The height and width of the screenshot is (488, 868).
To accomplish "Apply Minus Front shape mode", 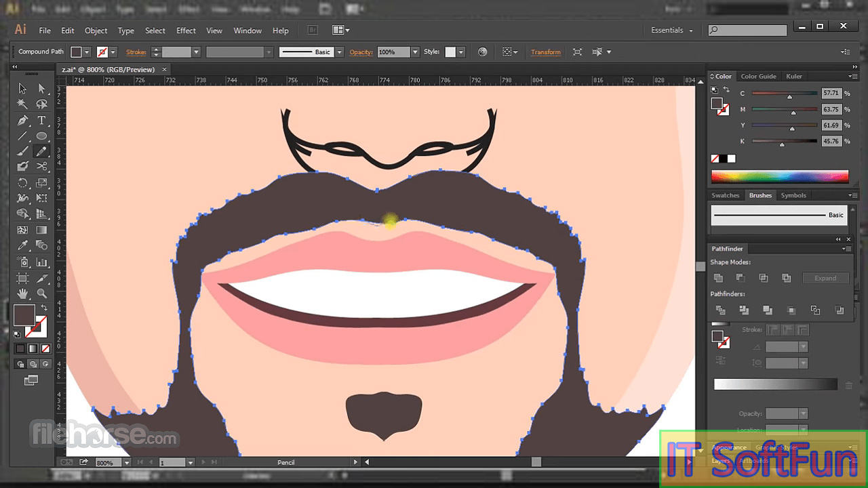I will [x=741, y=278].
